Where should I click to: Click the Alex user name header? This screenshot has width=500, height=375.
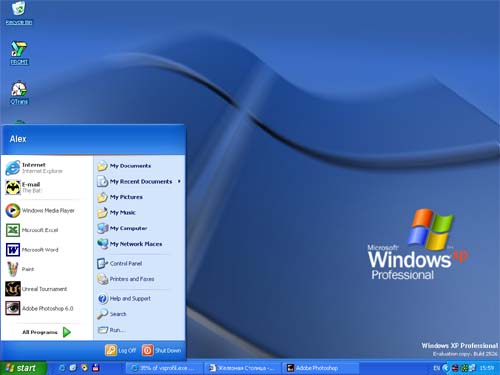(x=18, y=139)
